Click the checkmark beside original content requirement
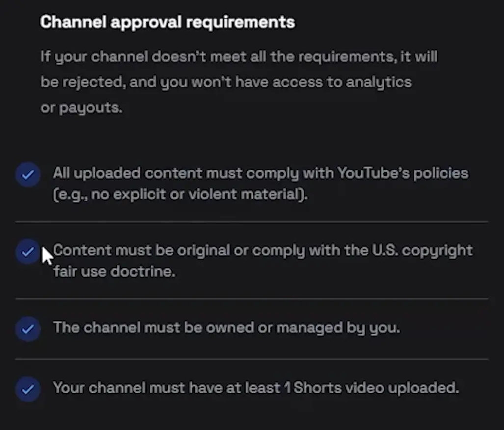This screenshot has height=430, width=504. [x=27, y=252]
